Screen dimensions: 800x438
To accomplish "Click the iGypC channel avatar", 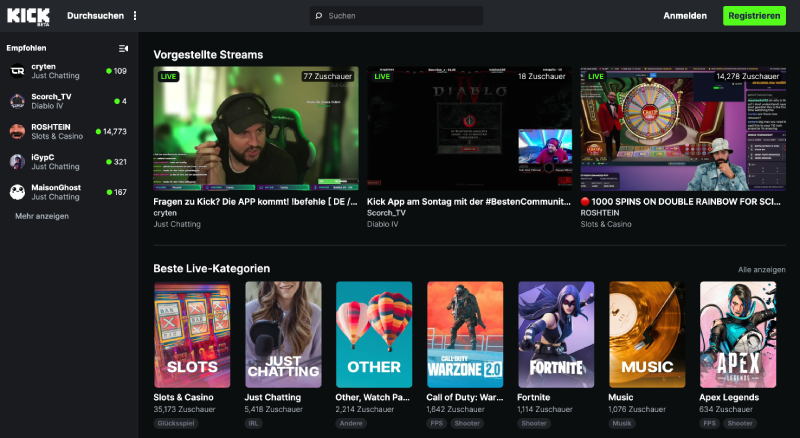I will [17, 161].
